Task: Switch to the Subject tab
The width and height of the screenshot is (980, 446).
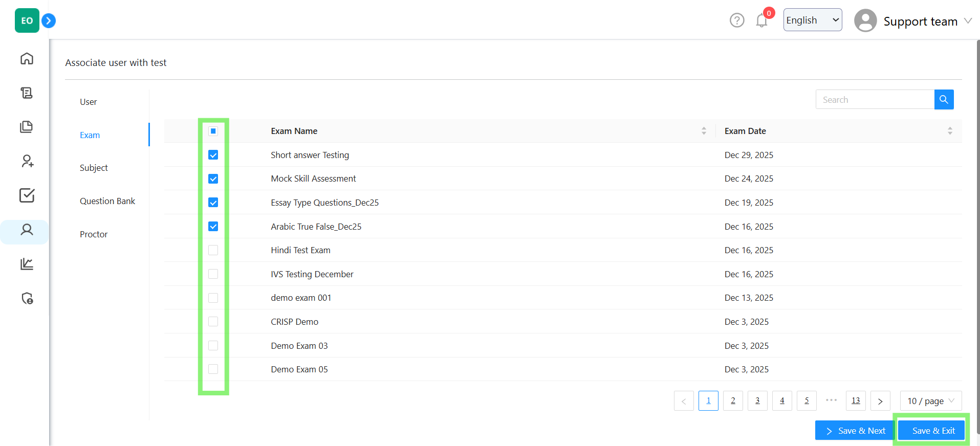Action: [x=94, y=168]
